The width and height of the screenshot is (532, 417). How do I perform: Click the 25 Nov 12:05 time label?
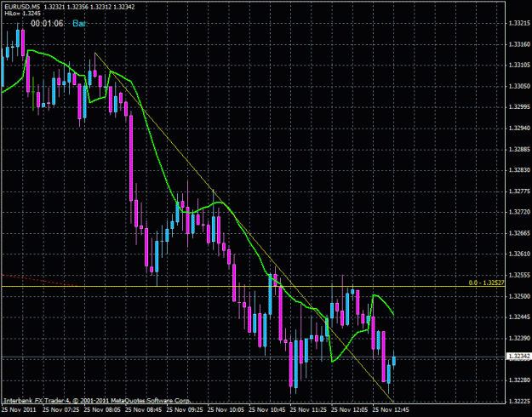[351, 409]
